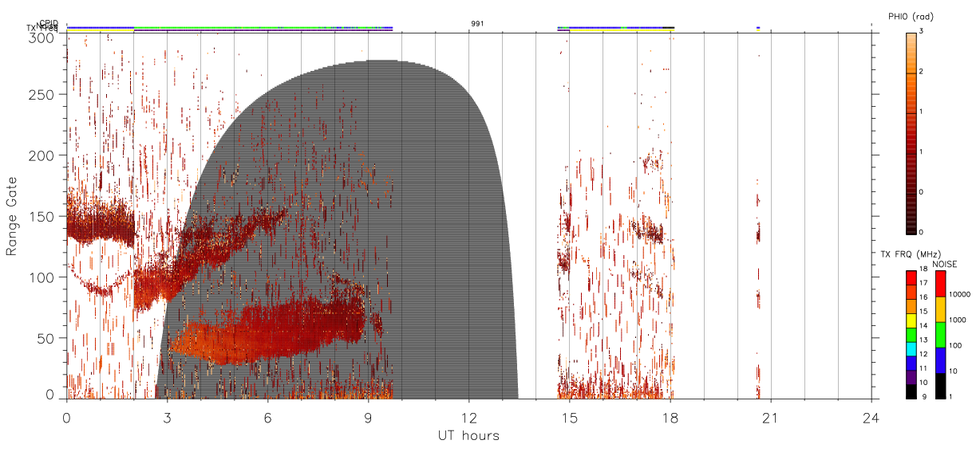Select the 'UT hours' axis label

click(468, 435)
